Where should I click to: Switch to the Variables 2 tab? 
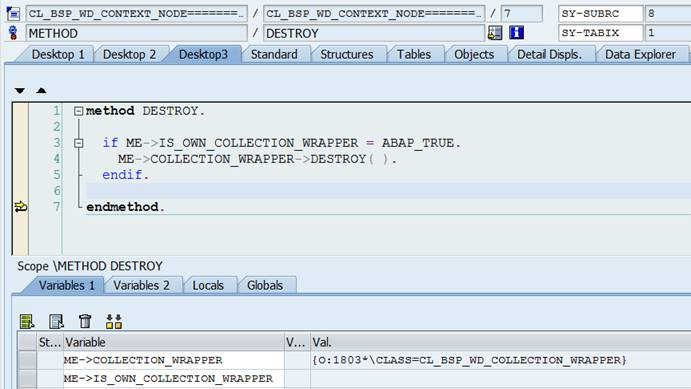(141, 285)
